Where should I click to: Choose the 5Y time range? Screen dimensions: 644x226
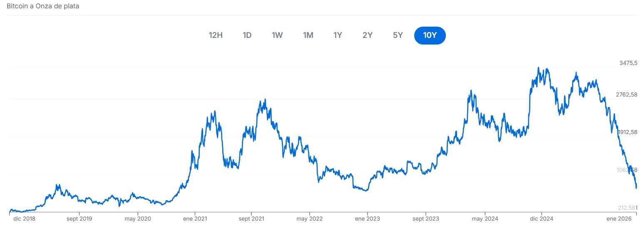pos(398,35)
